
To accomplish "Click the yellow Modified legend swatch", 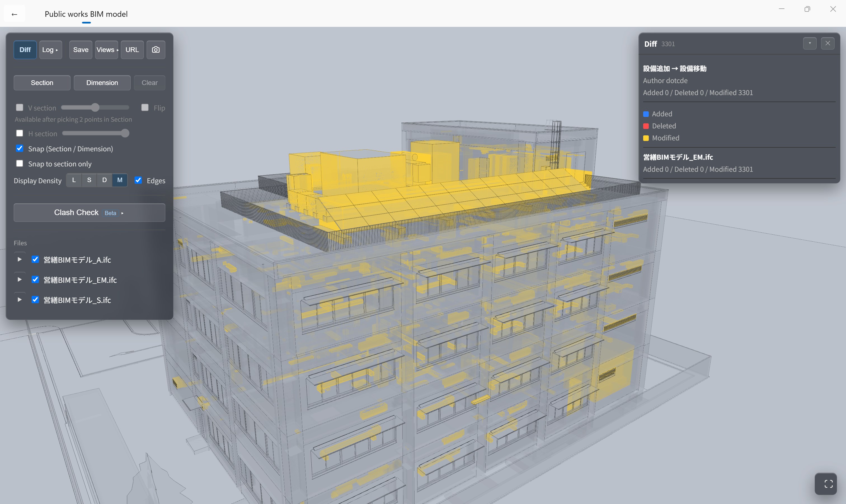I will pyautogui.click(x=646, y=138).
